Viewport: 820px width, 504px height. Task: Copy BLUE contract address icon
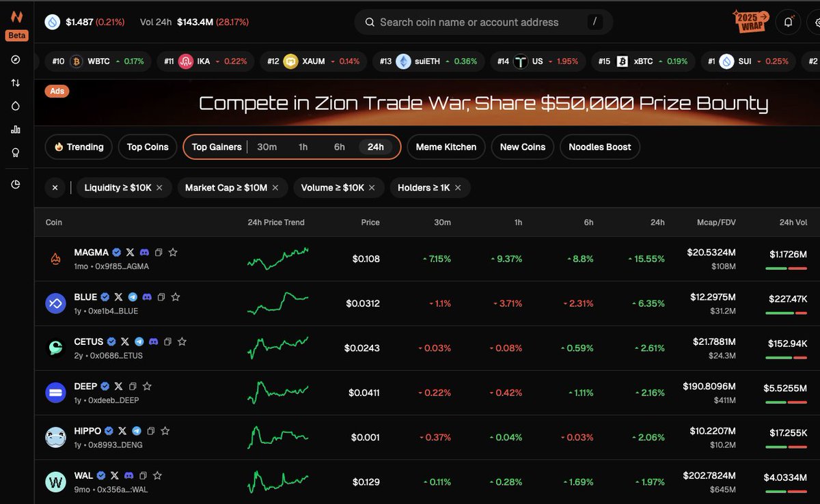[161, 297]
